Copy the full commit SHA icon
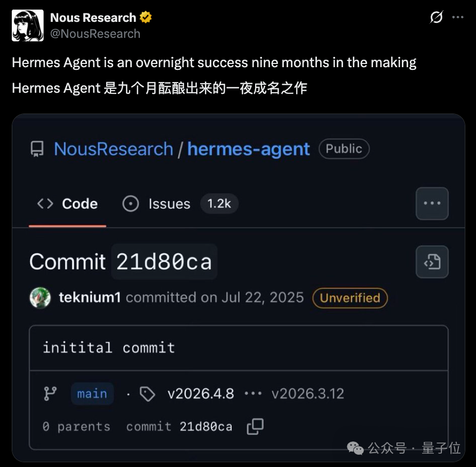Screen dimensions: 476x467 pyautogui.click(x=255, y=426)
